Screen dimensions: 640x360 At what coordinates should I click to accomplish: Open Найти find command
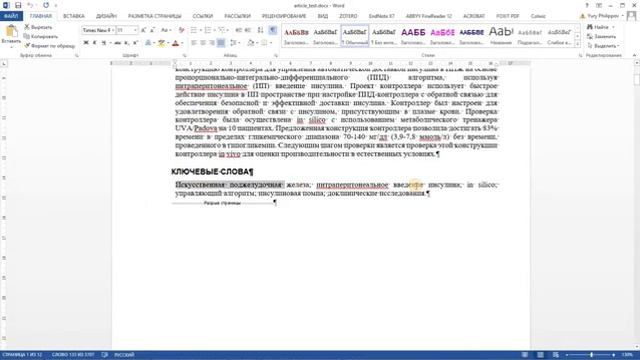(600, 27)
